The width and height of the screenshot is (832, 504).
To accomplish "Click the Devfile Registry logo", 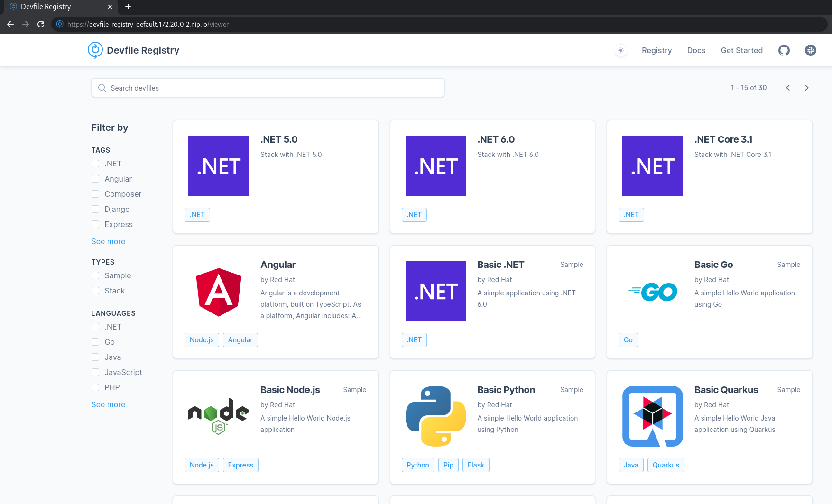I will [95, 50].
